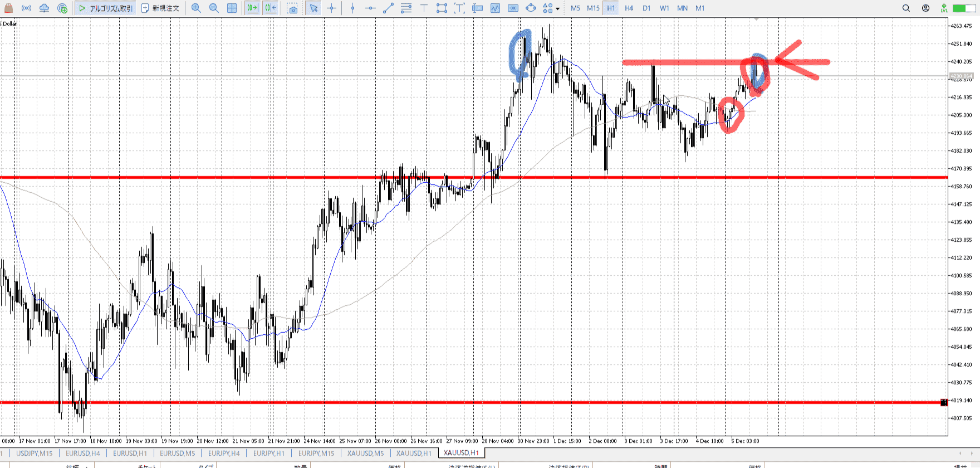
Task: Switch timeframe to D1
Action: [x=646, y=8]
